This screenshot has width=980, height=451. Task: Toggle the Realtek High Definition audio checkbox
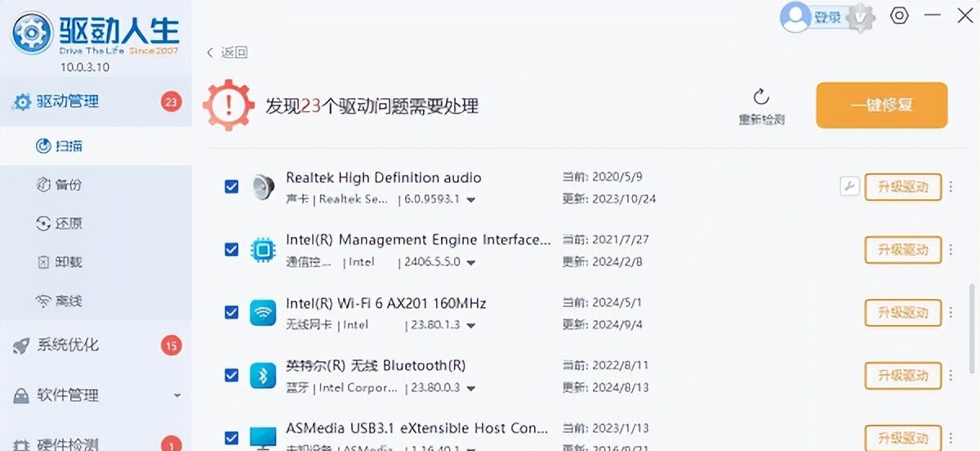232,187
